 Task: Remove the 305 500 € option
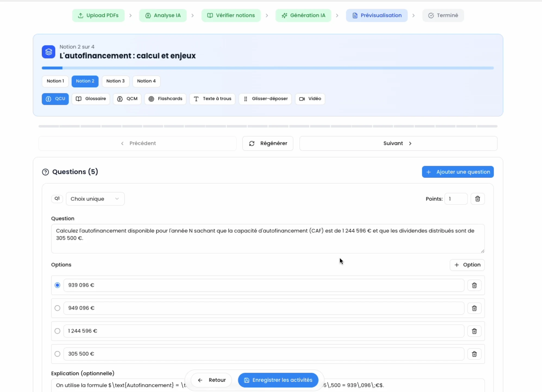tap(474, 354)
